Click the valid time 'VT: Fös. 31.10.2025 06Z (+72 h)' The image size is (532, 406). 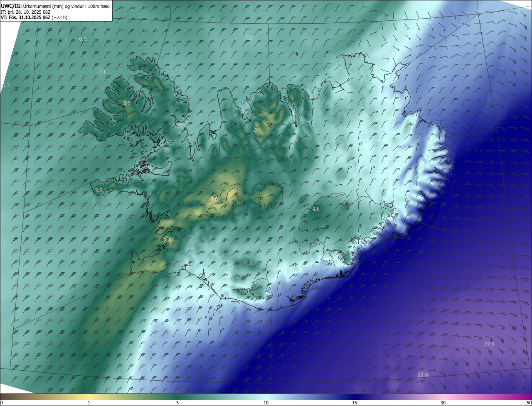click(33, 18)
